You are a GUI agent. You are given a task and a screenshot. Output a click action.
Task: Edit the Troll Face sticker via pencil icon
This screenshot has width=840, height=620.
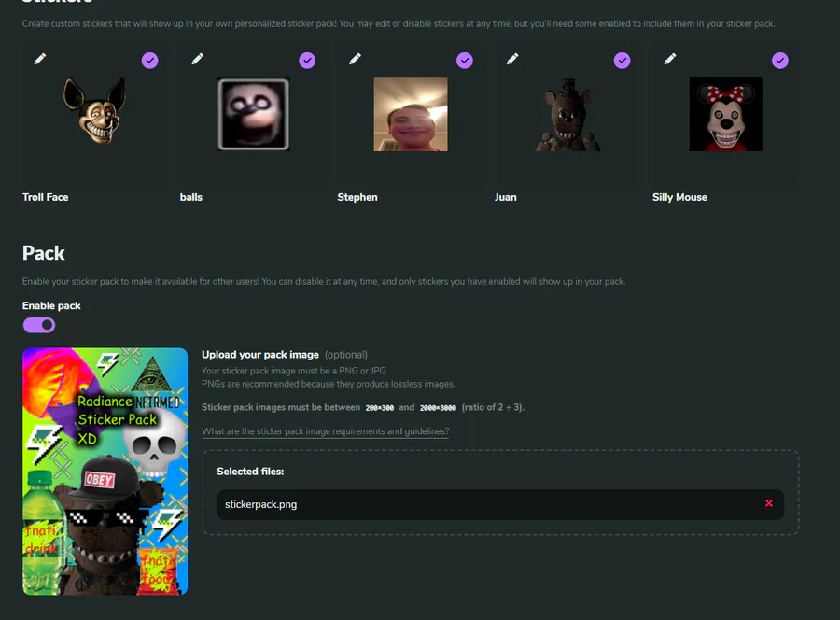(x=39, y=59)
